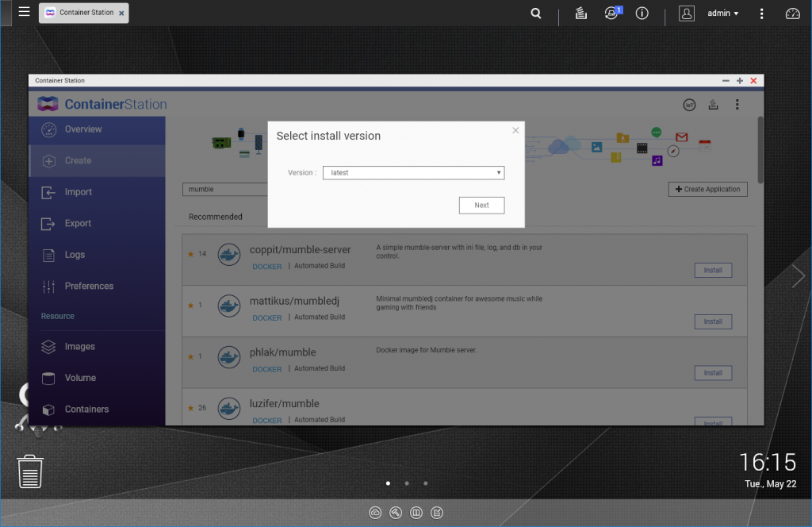Open the desktop Recycle Bin icon
The width and height of the screenshot is (812, 527).
[30, 471]
